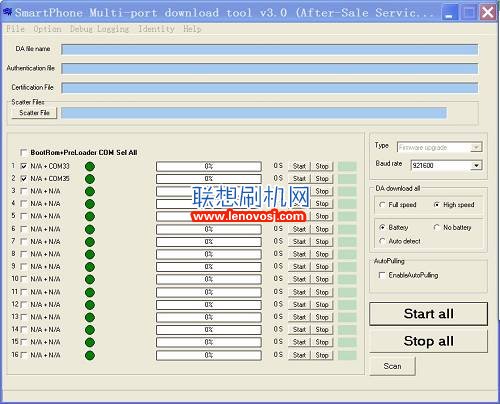The image size is (500, 404).
Task: Enable port 6 checkbox
Action: pyautogui.click(x=24, y=229)
